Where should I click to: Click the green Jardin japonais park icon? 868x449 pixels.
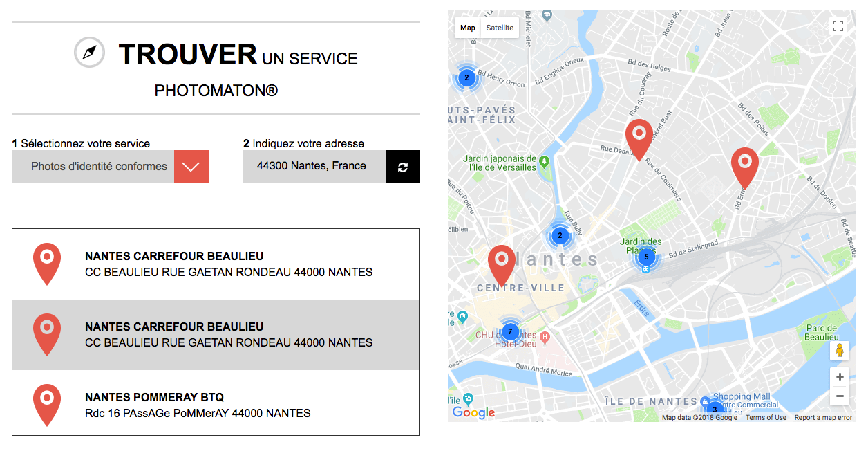click(544, 163)
